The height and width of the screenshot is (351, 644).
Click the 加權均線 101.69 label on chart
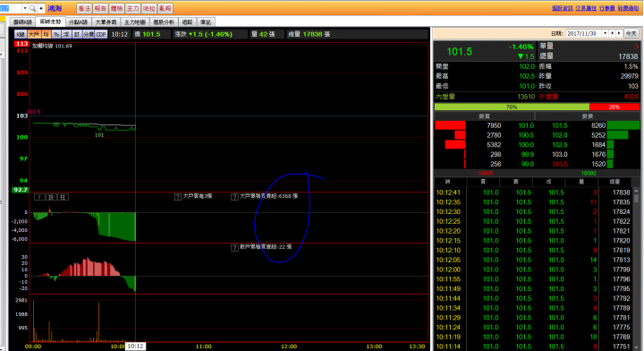click(x=52, y=46)
